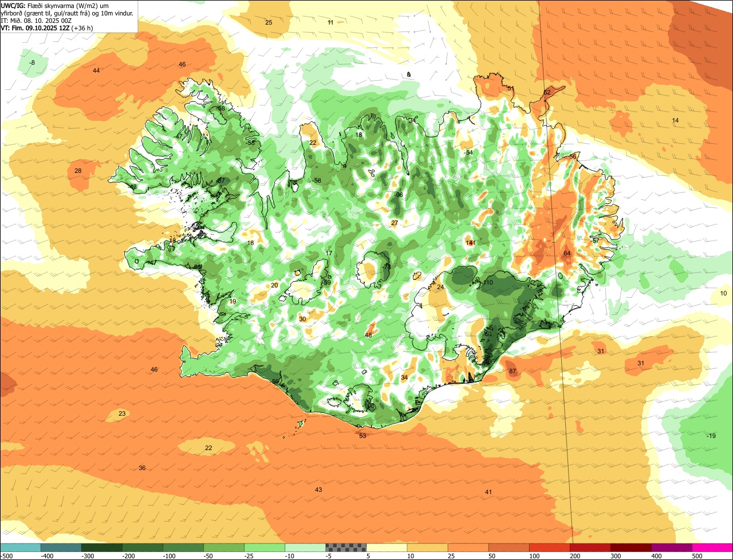This screenshot has height=560, width=733.
Task: Click the map value '59' in west-central Iceland
Action: [328, 282]
